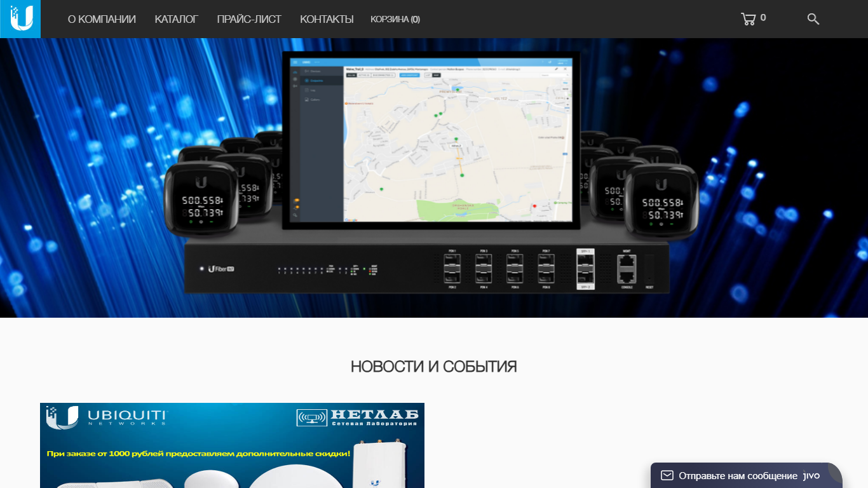
Task: Open search with magnifier icon
Action: [x=813, y=19]
